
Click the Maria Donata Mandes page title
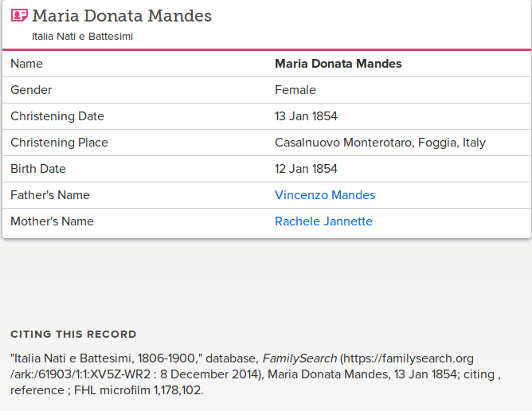pos(122,16)
